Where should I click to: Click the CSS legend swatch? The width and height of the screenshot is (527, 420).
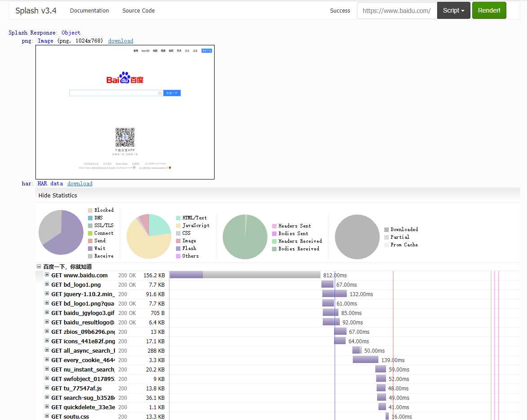point(178,233)
